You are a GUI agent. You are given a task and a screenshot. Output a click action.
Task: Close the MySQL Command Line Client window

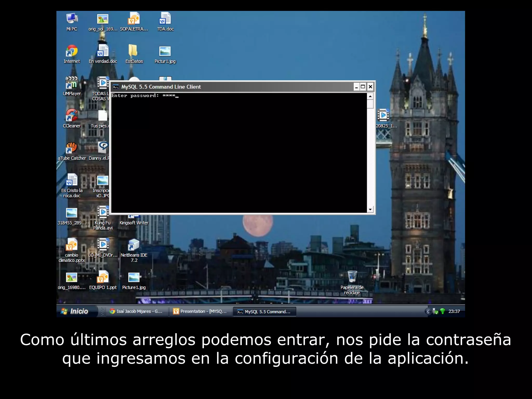click(x=370, y=87)
